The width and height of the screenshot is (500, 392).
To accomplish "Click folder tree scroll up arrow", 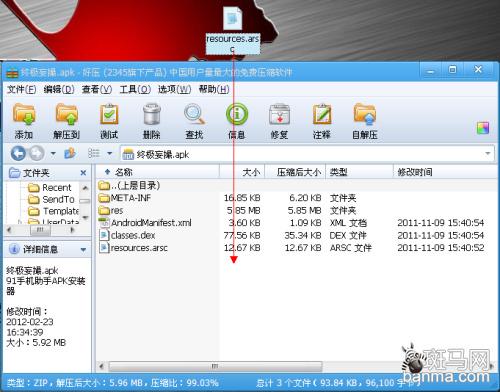I will [85, 188].
